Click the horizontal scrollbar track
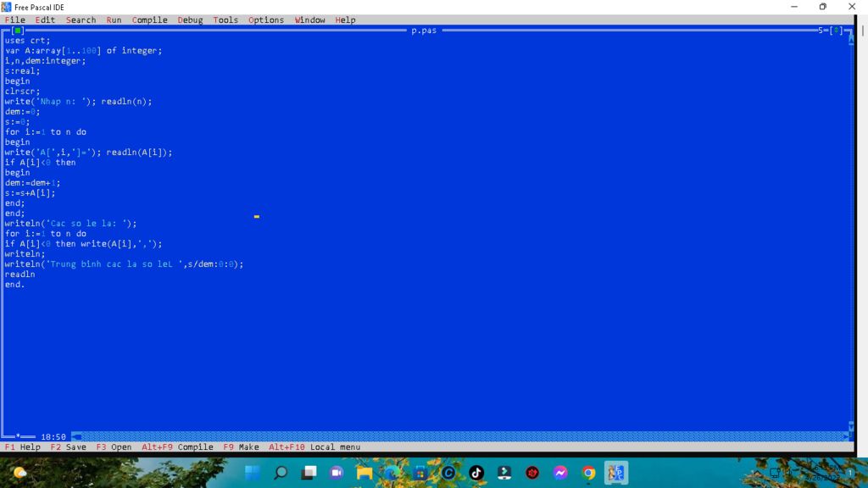Image resolution: width=868 pixels, height=488 pixels. click(x=462, y=436)
